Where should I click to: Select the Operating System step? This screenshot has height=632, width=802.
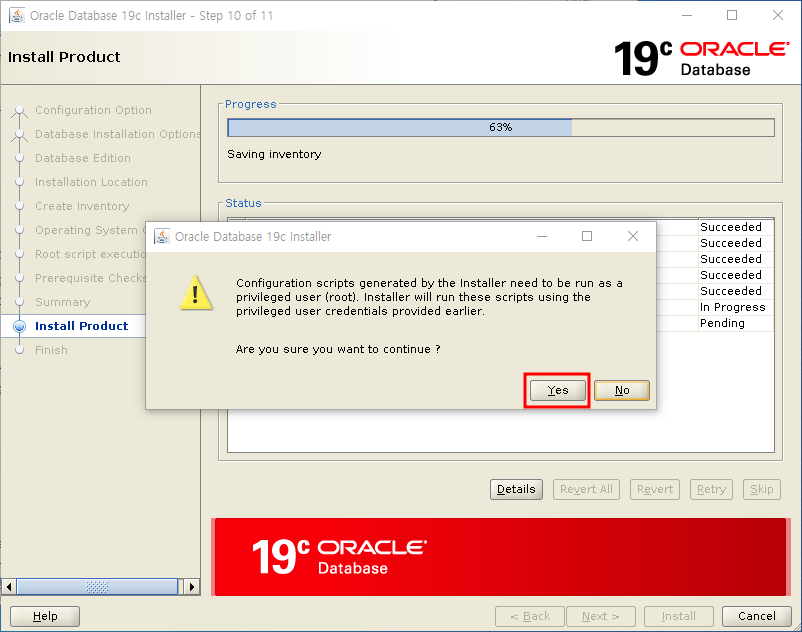[x=90, y=230]
